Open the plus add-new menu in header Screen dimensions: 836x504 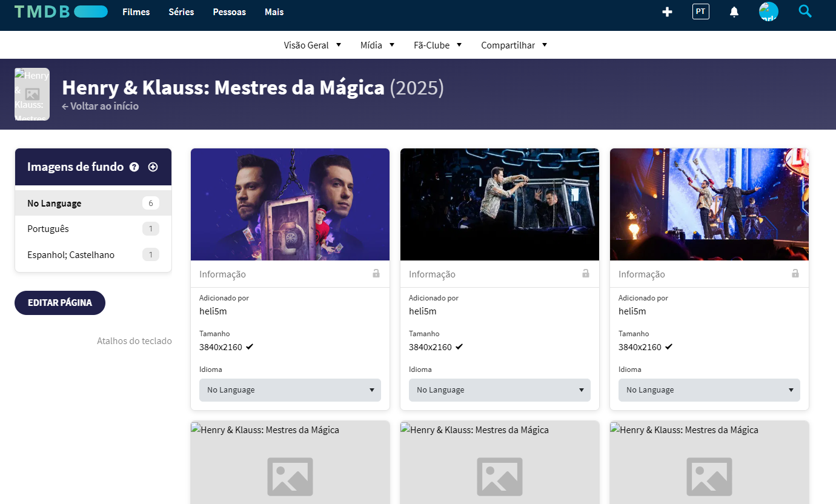(667, 12)
